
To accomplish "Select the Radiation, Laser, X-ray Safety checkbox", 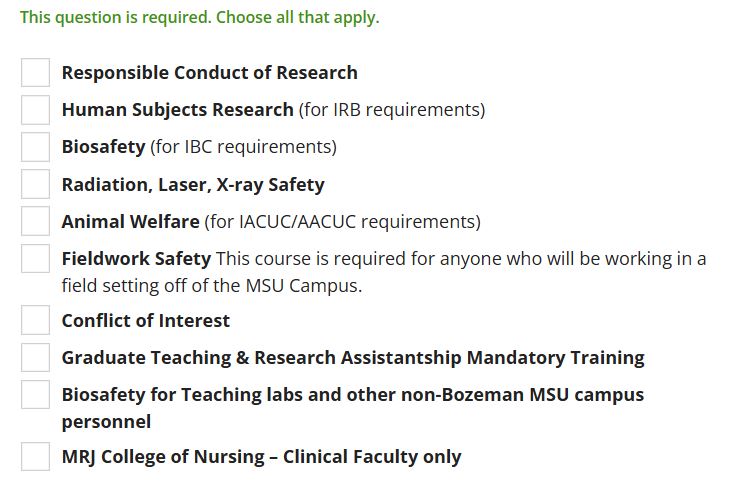I will tap(36, 184).
